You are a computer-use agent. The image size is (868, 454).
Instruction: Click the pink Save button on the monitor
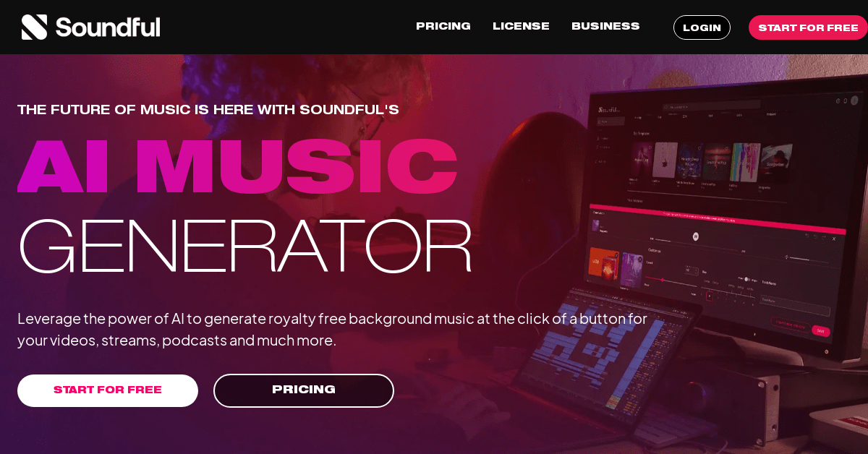[820, 330]
